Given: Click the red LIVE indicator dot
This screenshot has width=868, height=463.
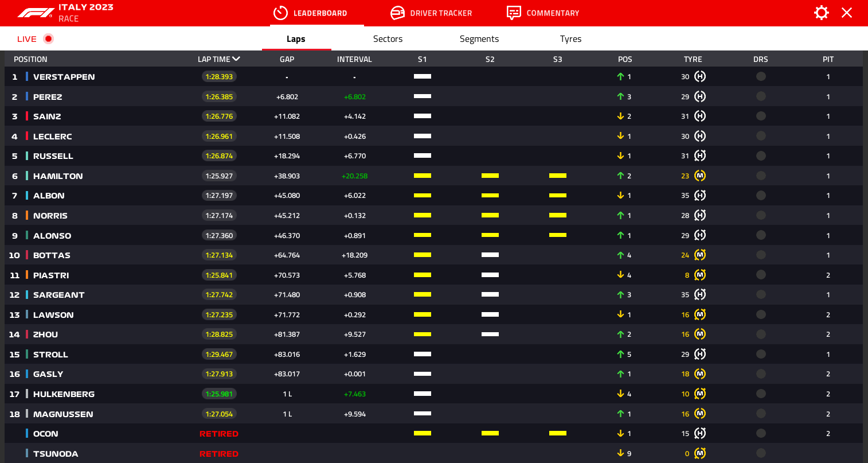Looking at the screenshot, I should (x=48, y=38).
